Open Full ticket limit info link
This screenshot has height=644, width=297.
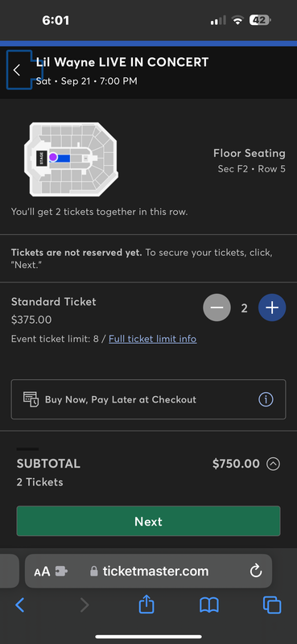click(152, 339)
